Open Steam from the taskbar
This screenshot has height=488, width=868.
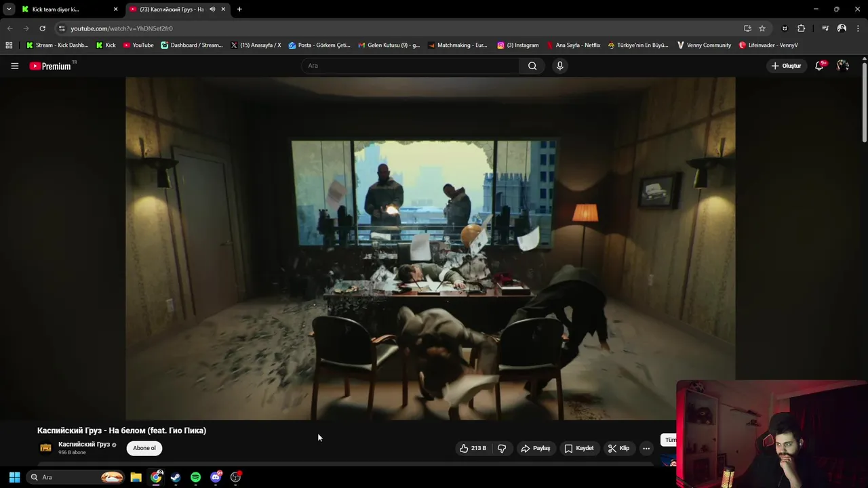pos(176,477)
